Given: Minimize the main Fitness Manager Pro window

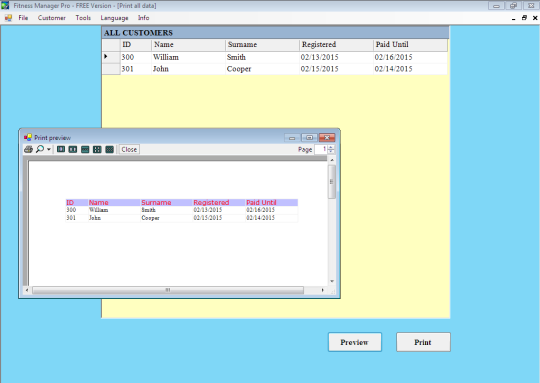Looking at the screenshot, I should pos(496,6).
